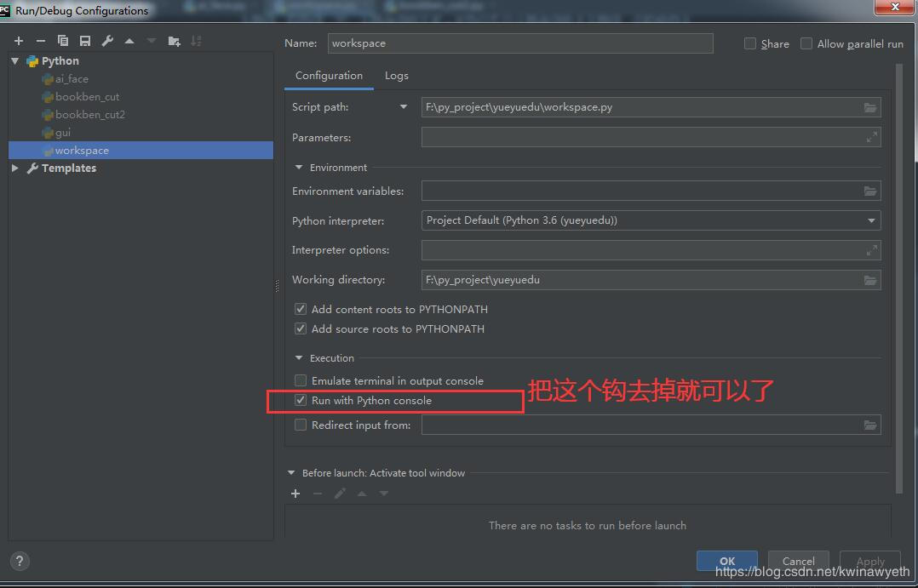Click the Cancel button
Viewport: 918px width, 588px height.
tap(799, 561)
